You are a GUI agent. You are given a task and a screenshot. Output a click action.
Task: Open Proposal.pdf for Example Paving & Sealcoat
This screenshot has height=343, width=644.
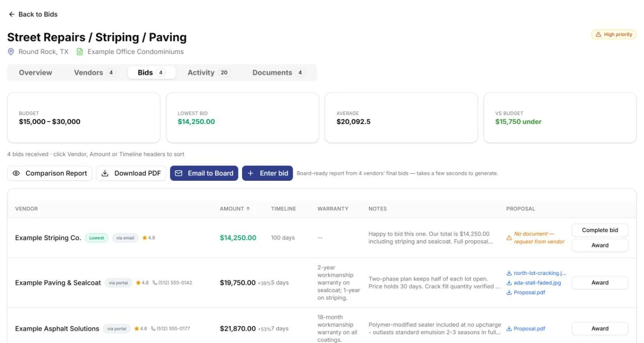(529, 292)
